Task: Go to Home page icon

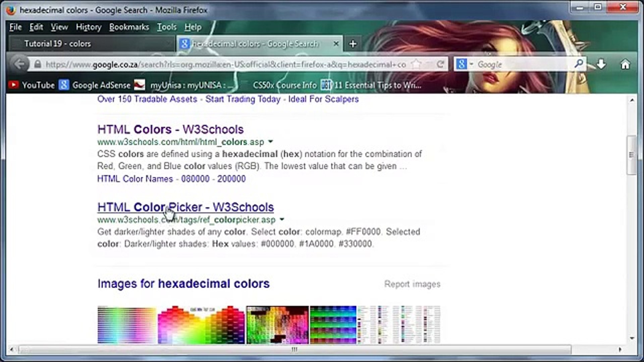Action: click(625, 64)
